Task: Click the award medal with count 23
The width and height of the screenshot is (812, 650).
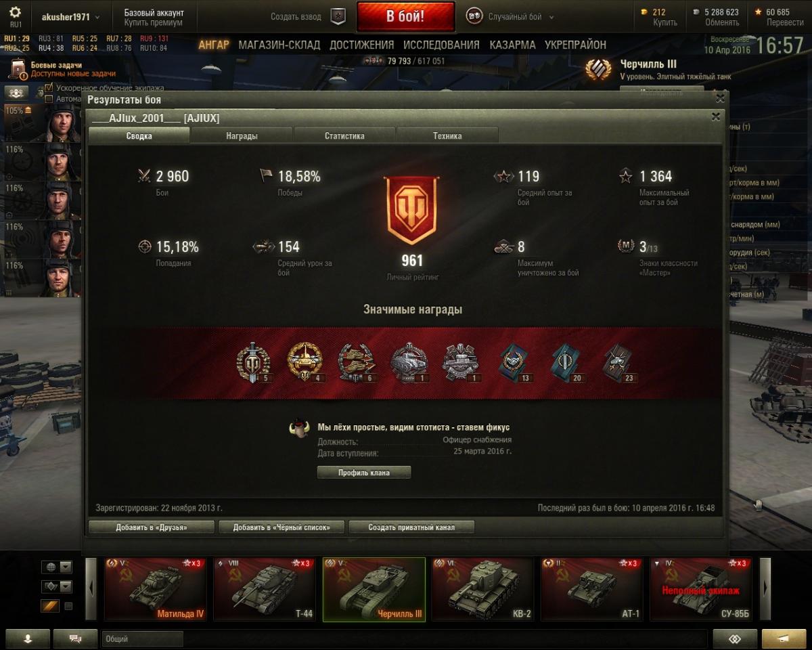Action: [x=618, y=363]
